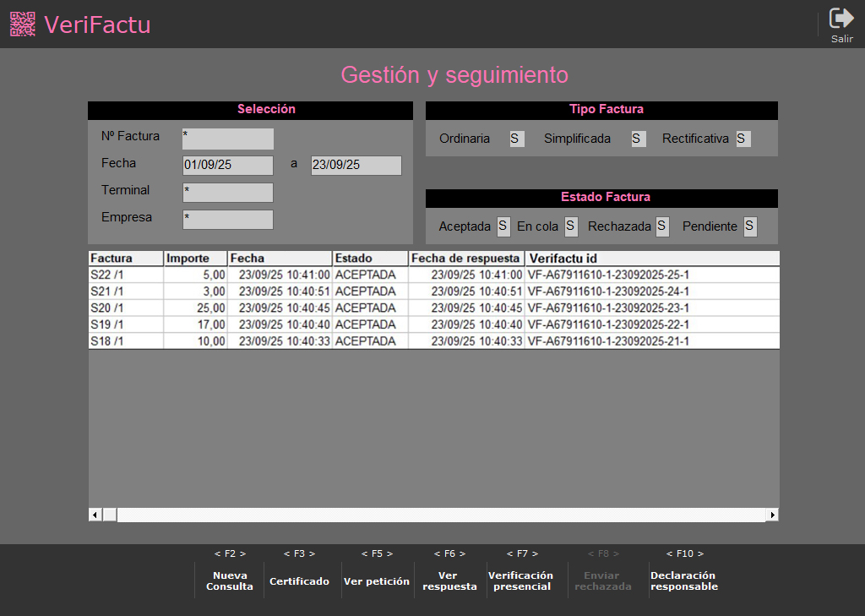
Task: Select invoice row S22 /1
Action: click(433, 275)
